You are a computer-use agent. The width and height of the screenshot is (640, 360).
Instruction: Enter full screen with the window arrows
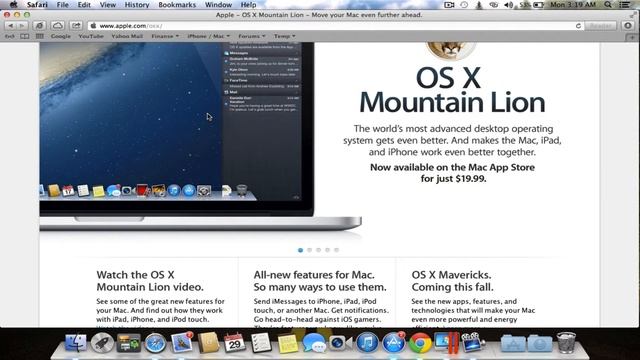click(x=633, y=15)
